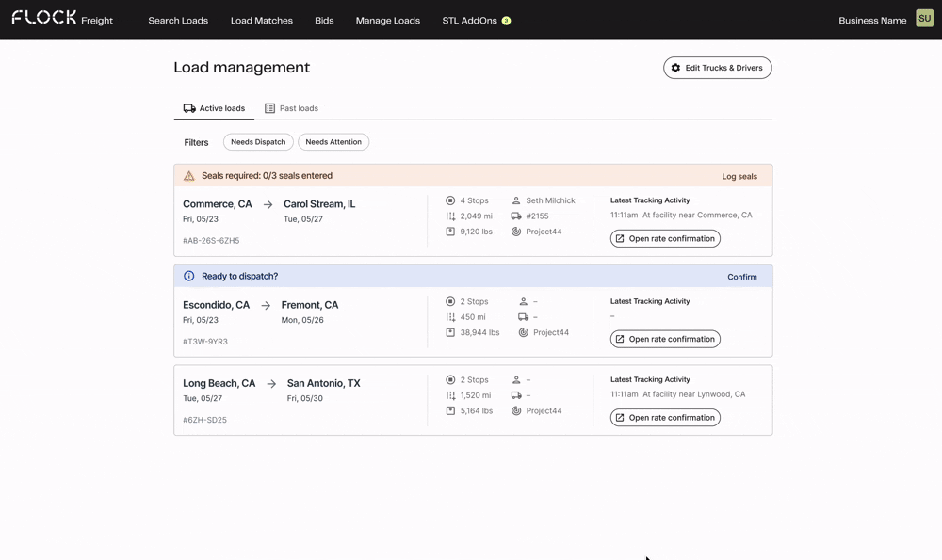Viewport: 942px width, 560px height.
Task: Click Fremont, CA destination
Action: 309,305
